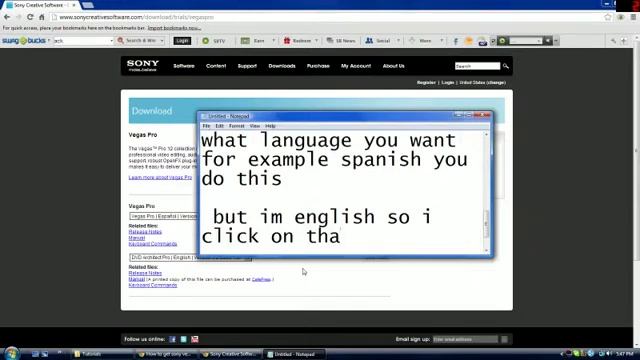640x360 pixels.
Task: Click Register link on Sony site
Action: pos(426,82)
